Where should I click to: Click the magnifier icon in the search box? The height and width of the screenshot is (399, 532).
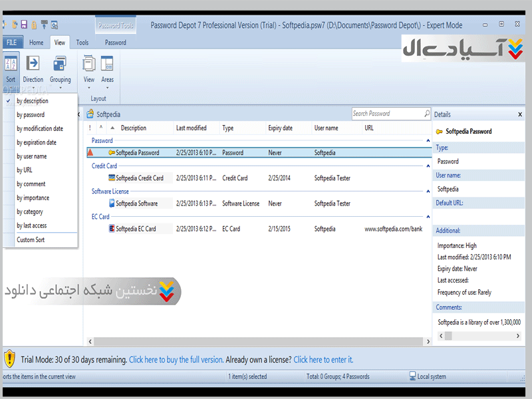426,114
